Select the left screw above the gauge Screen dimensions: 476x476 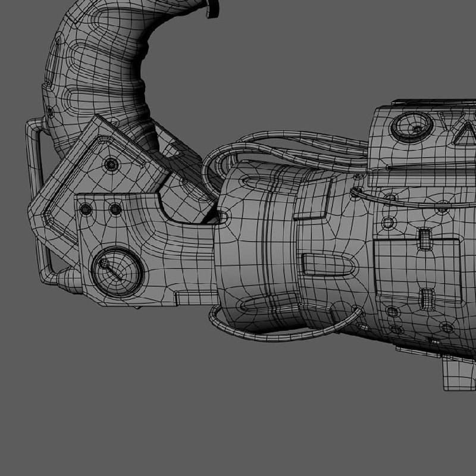coord(86,209)
